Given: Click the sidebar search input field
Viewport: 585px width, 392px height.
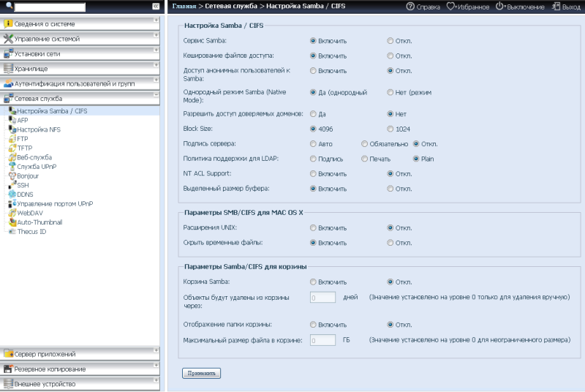Looking at the screenshot, I should tap(50, 7).
